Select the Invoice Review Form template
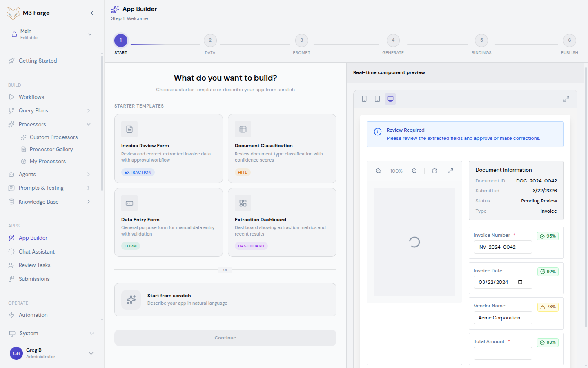 169,148
